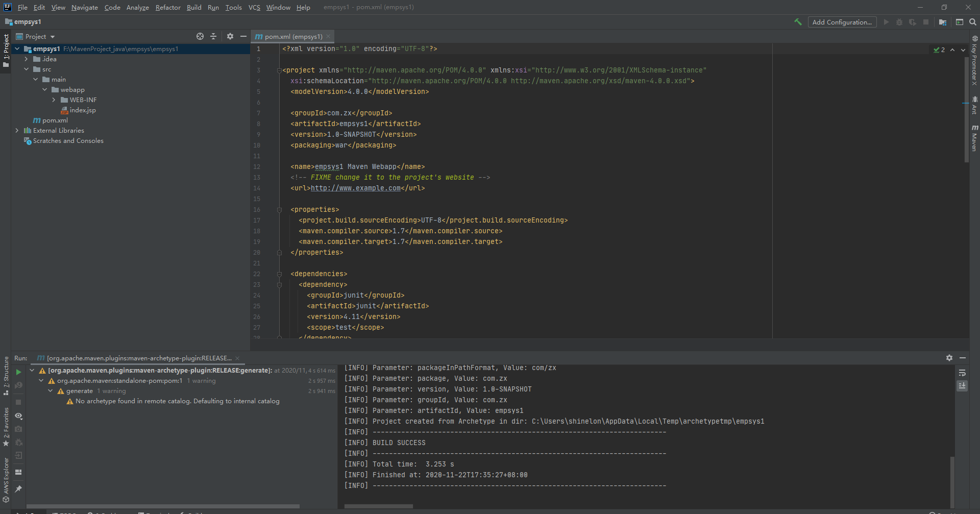Click the green Rerun icon in Run panel

(x=19, y=372)
